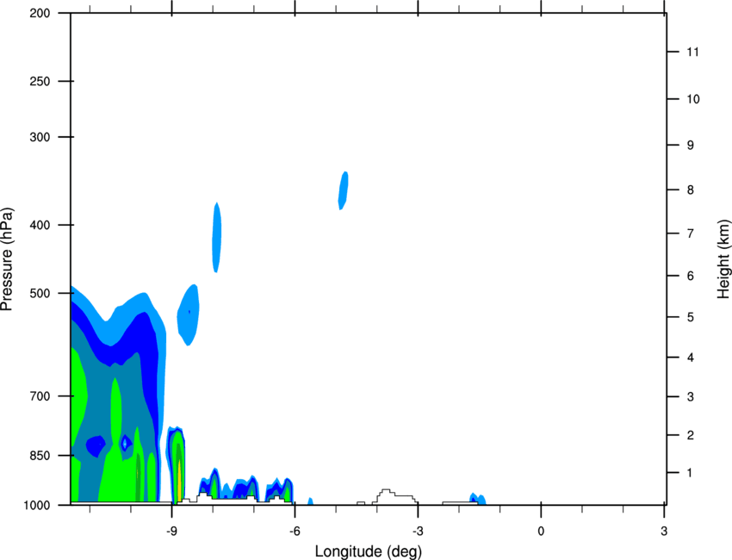Image resolution: width=732 pixels, height=560 pixels.
Task: Pick the 1 km height label
Action: click(690, 473)
